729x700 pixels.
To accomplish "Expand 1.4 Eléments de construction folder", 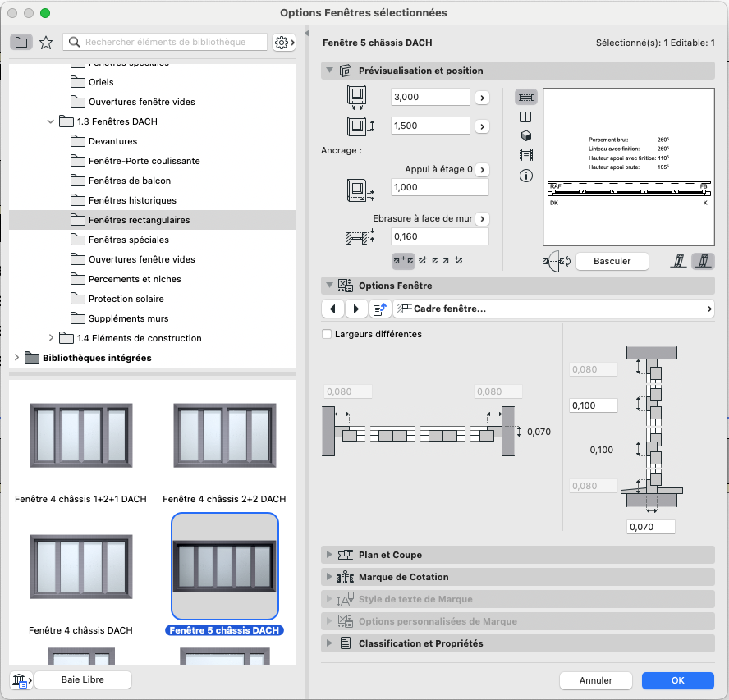I will click(51, 338).
